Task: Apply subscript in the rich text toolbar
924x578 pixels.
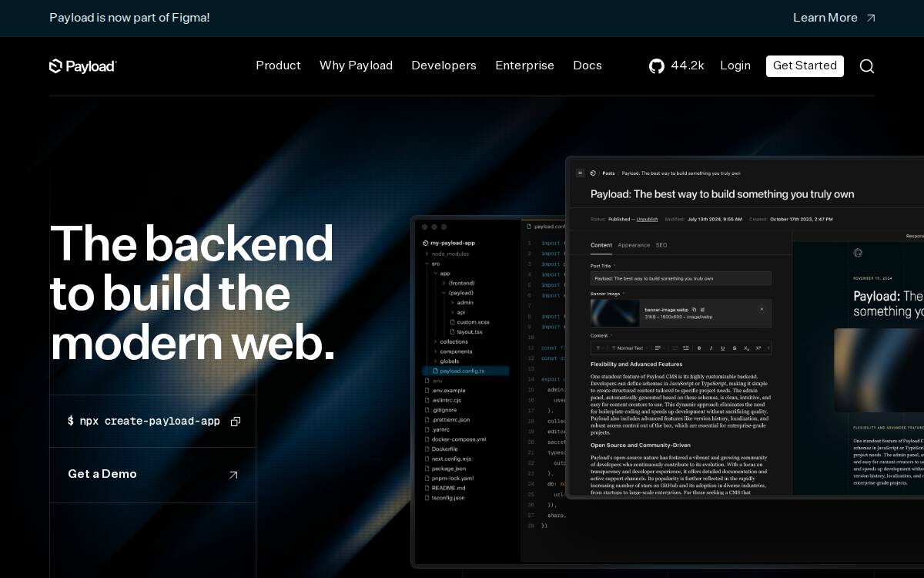Action: (x=746, y=348)
